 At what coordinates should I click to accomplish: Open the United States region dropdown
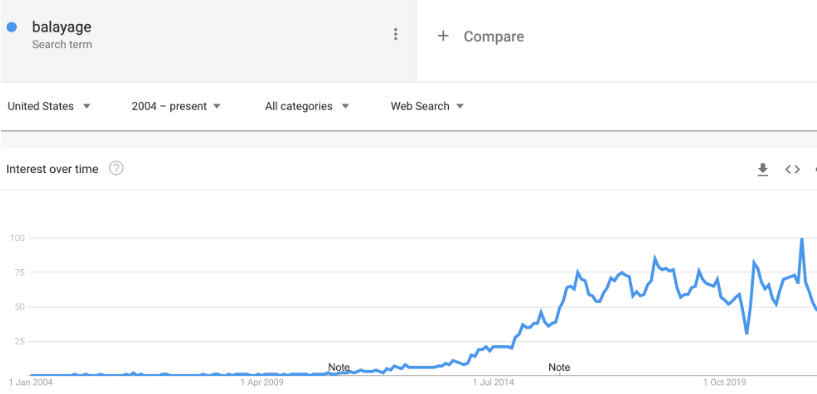coord(49,106)
